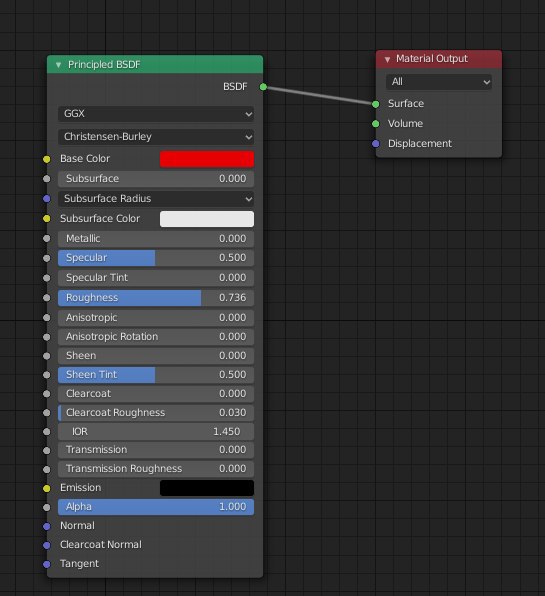
Task: Click the black Emission color swatch
Action: [x=207, y=488]
